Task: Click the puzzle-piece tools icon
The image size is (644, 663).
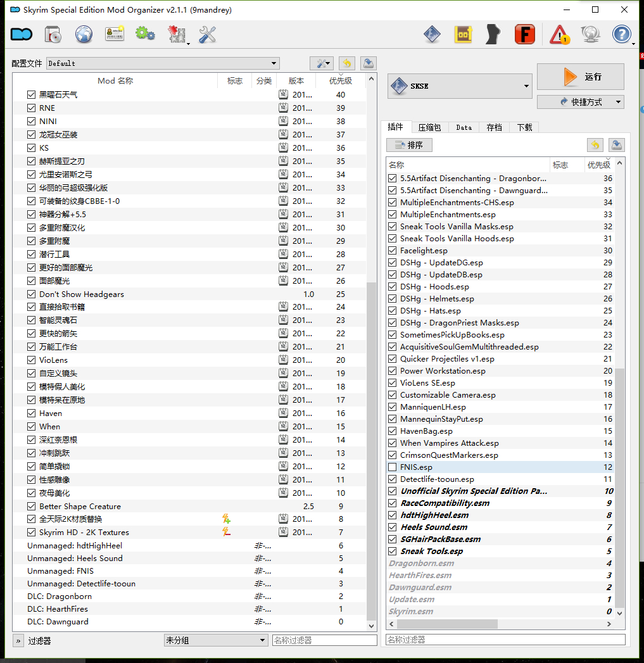Action: [177, 35]
